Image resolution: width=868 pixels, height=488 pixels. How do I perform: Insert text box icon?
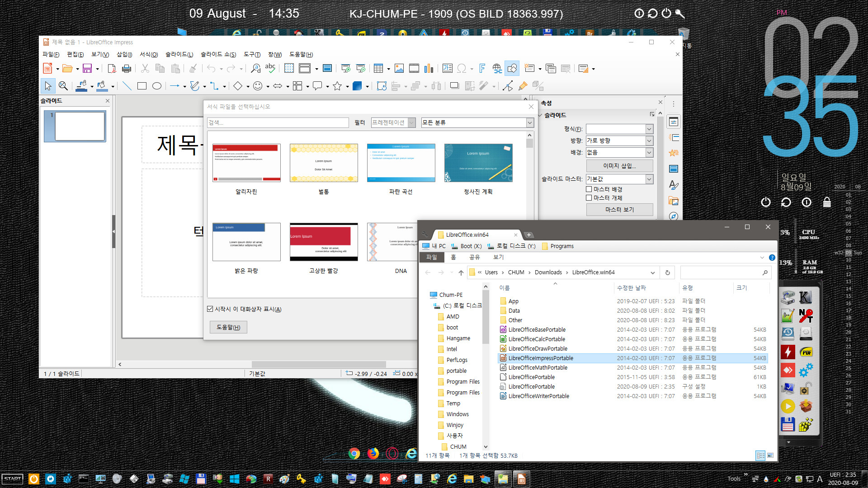click(x=448, y=68)
